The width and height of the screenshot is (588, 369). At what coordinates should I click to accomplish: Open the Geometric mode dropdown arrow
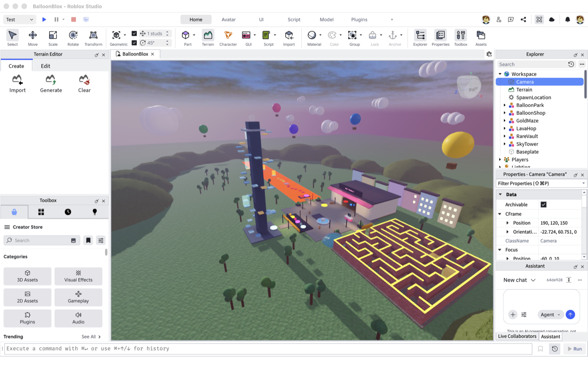pos(125,35)
